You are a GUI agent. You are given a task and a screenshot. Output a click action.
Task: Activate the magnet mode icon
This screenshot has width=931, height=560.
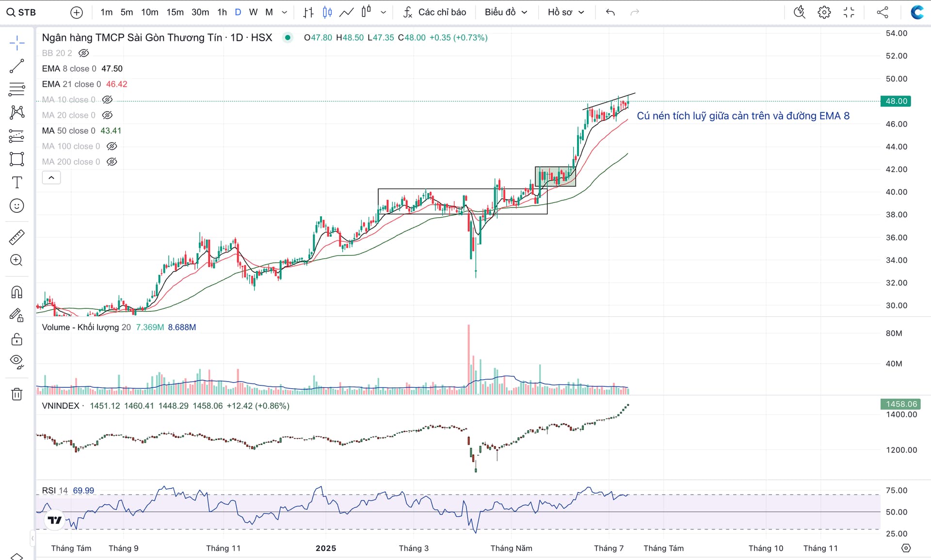tap(16, 292)
